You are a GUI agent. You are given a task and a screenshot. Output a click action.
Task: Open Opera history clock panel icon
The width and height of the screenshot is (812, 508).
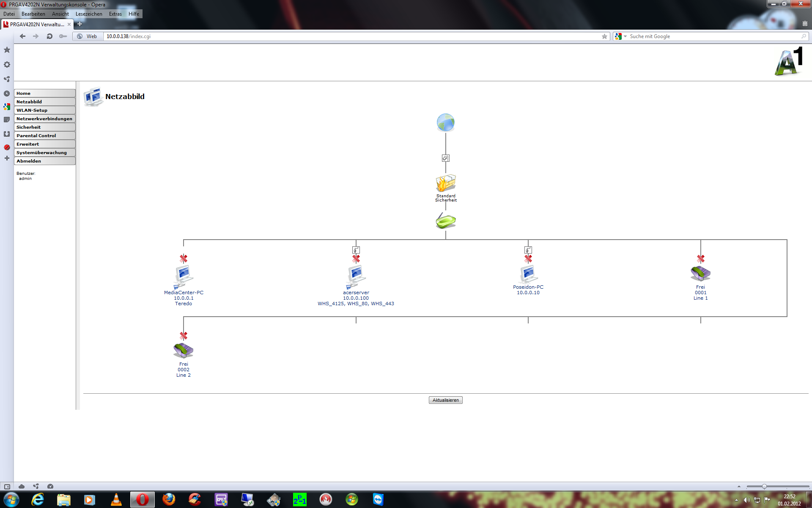[7, 94]
